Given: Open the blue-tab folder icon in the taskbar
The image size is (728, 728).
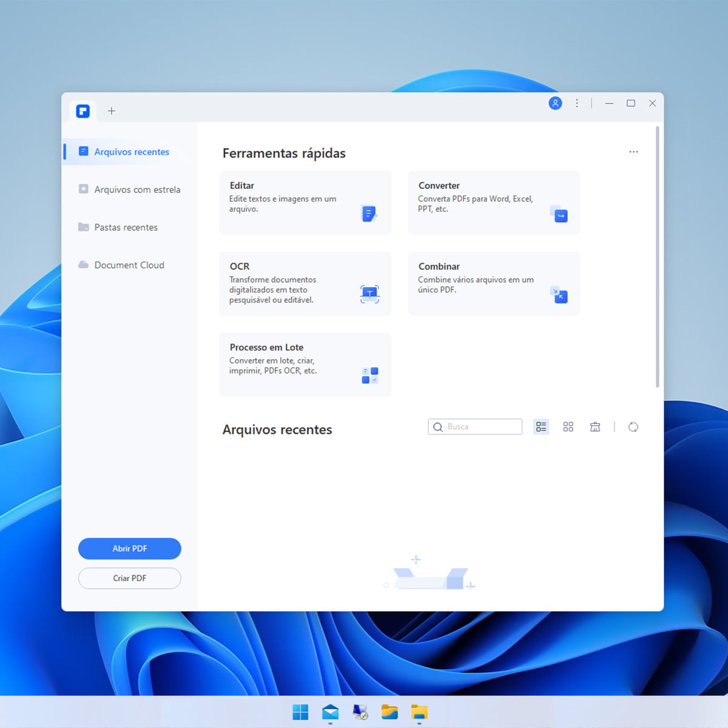Looking at the screenshot, I should pyautogui.click(x=389, y=712).
